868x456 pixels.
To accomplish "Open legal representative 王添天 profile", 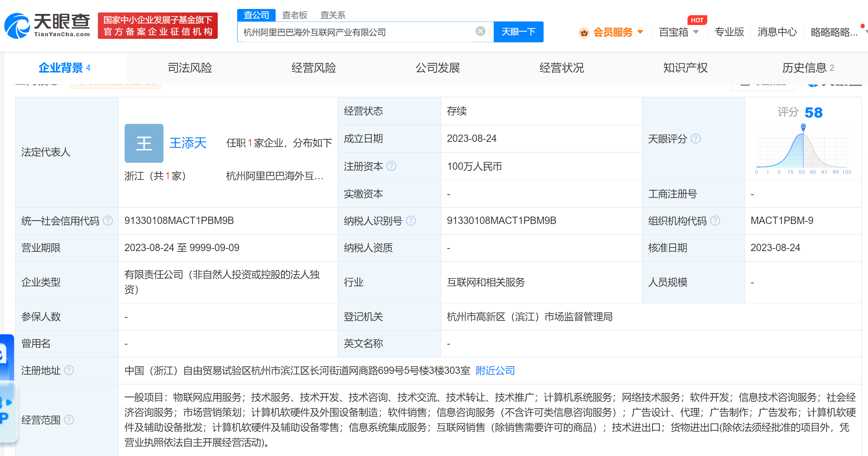I will pyautogui.click(x=188, y=143).
